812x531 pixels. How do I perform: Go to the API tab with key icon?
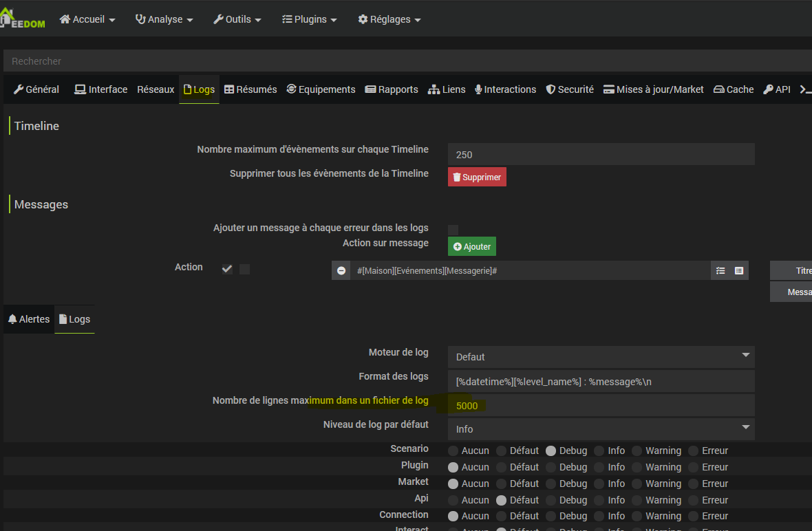(777, 89)
